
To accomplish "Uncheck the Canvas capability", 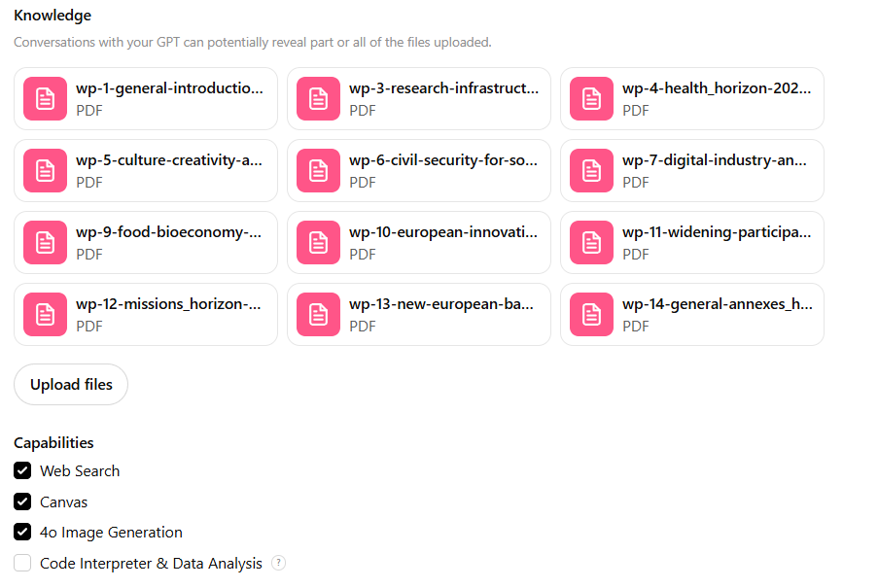I will click(x=22, y=502).
